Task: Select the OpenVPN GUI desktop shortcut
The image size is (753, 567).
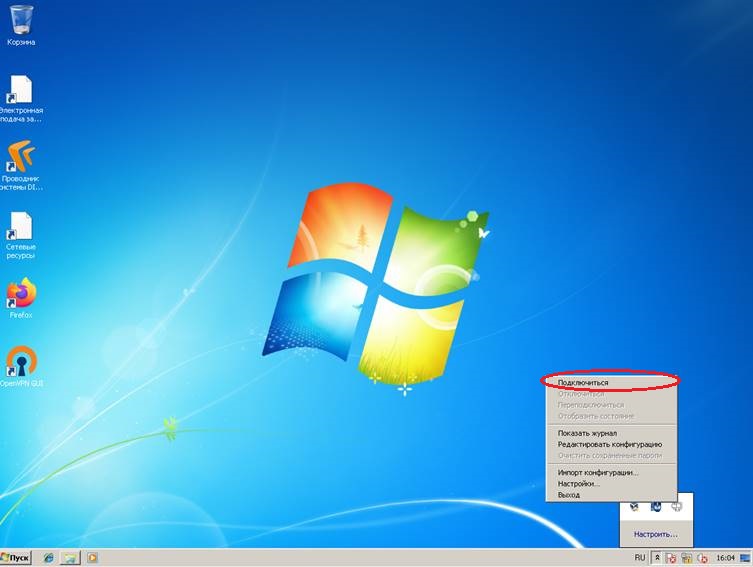Action: pyautogui.click(x=21, y=367)
